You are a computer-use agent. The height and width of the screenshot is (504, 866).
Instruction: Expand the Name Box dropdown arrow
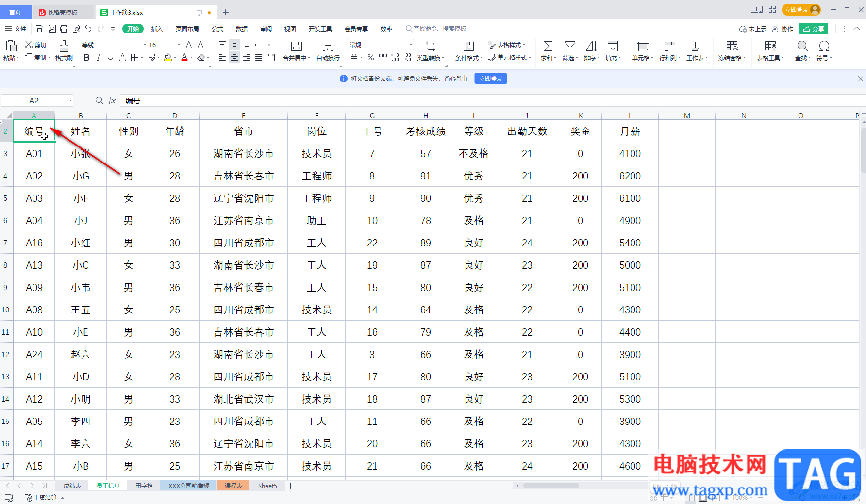pyautogui.click(x=70, y=100)
